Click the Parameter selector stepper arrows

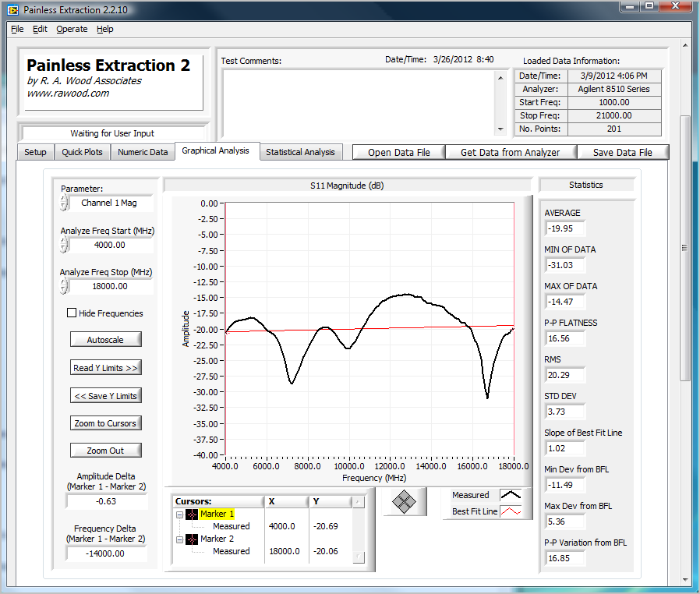click(x=64, y=203)
